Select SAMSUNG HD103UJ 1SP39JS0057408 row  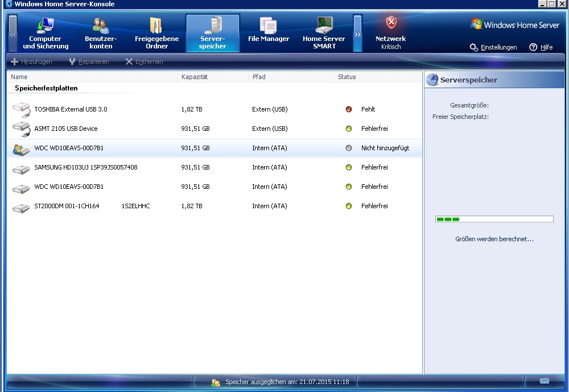click(x=214, y=167)
